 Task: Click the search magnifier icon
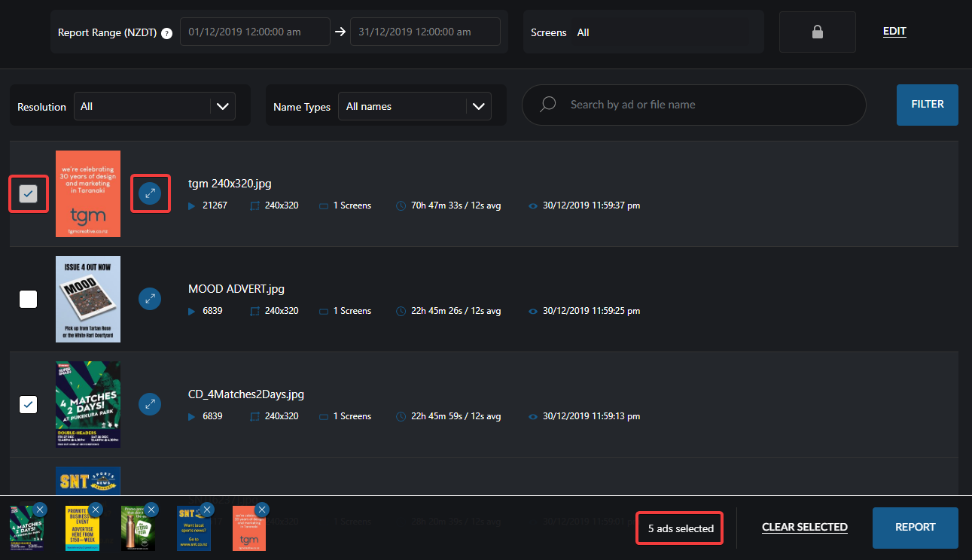(548, 104)
